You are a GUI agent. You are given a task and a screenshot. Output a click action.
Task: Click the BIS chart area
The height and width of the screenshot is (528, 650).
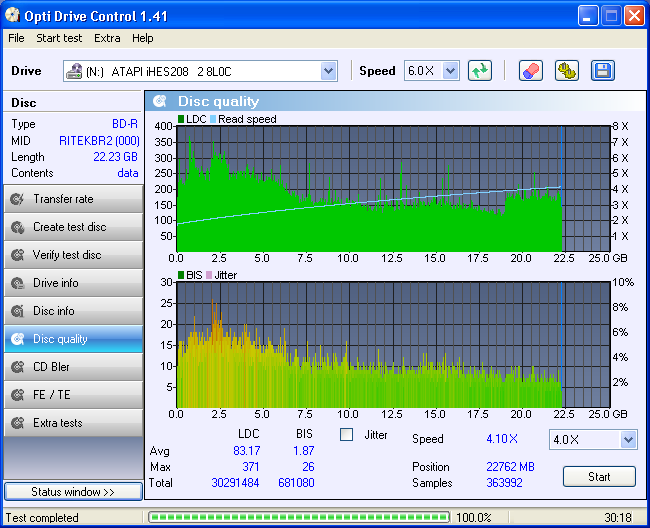[x=393, y=345]
